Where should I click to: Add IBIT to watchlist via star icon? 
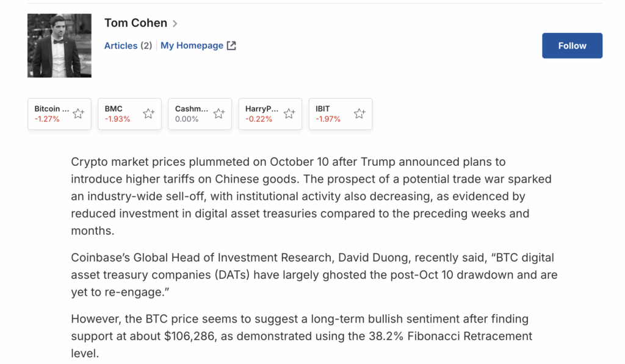(359, 113)
